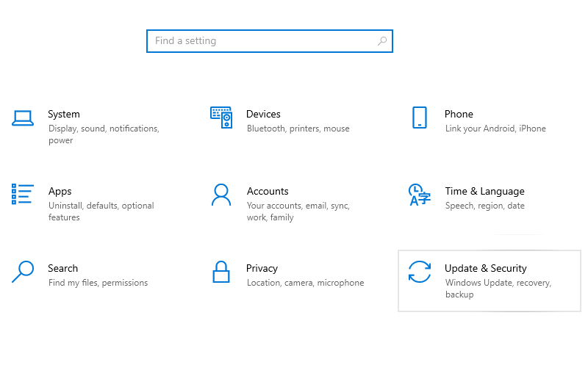Screen dimensions: 588x365
Task: Click the Search magnifier category icon
Action: click(x=23, y=272)
